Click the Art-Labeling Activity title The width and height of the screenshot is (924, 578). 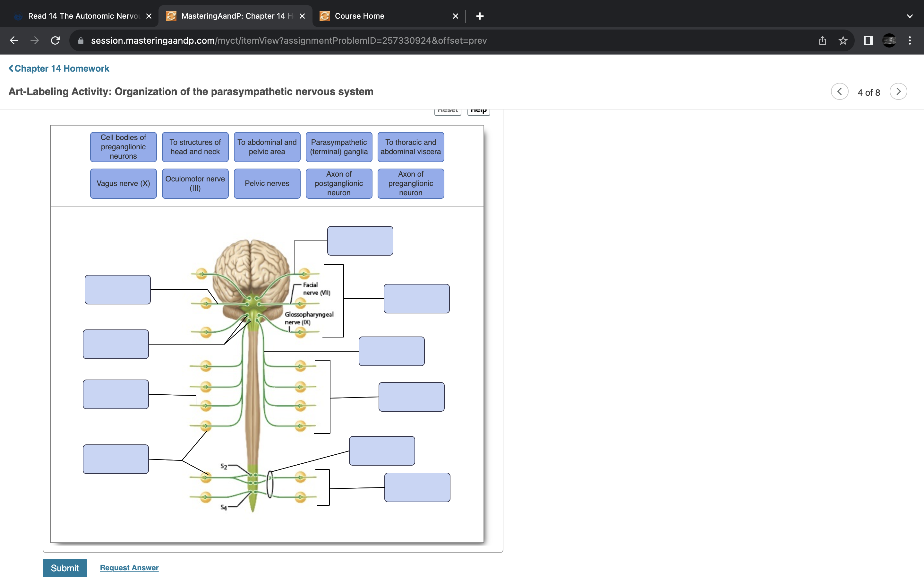191,92
